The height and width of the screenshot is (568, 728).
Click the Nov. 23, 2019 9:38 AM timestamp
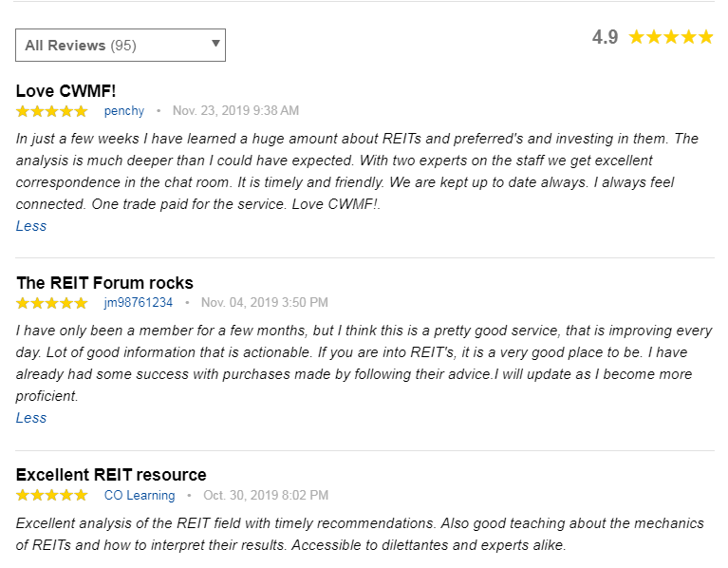pos(235,111)
